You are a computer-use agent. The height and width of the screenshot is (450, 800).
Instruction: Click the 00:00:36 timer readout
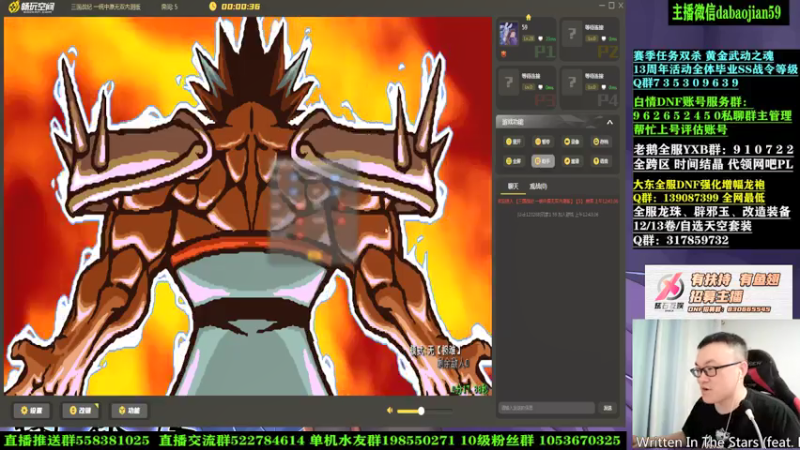[241, 7]
